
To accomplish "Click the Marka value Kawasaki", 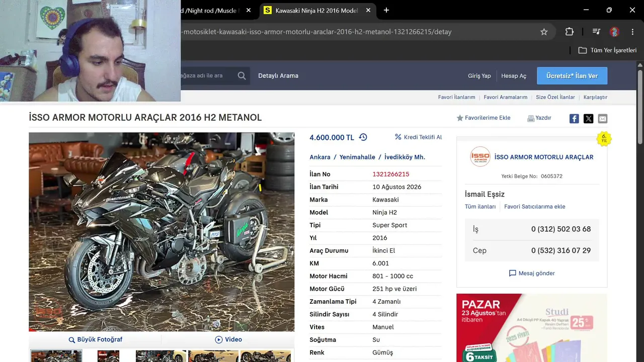I will click(x=385, y=200).
